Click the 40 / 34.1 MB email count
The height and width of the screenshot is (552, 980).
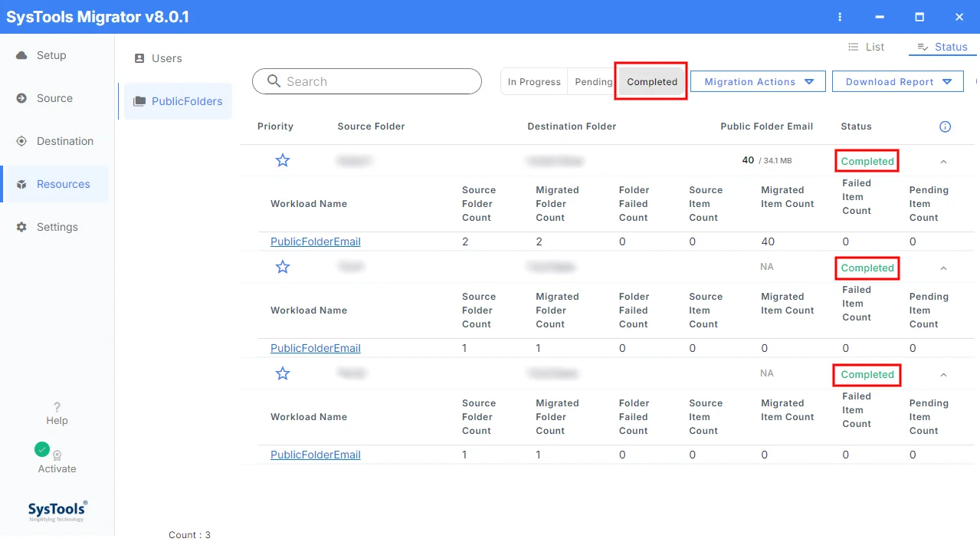767,161
